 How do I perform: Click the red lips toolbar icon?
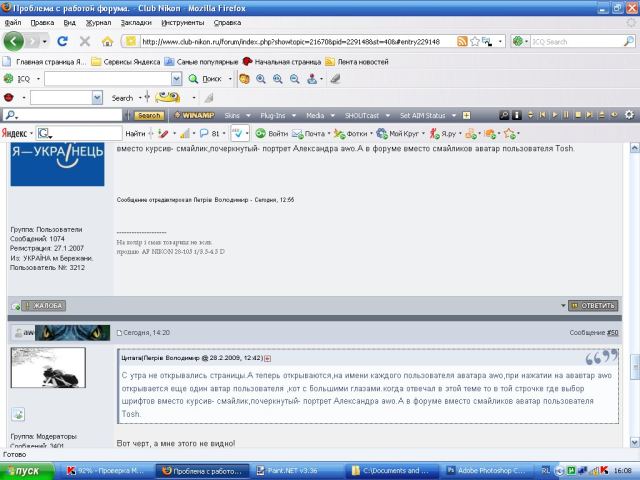9,98
